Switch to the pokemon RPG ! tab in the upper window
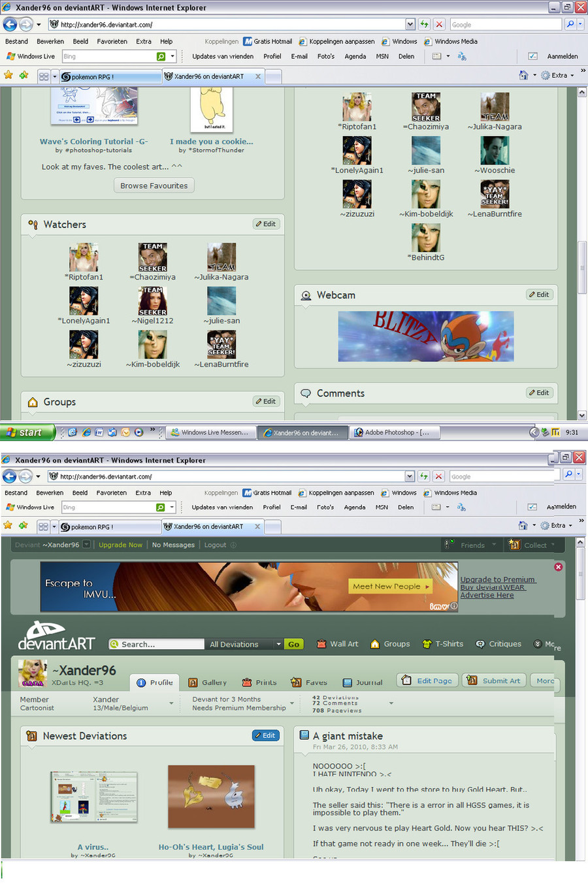Viewport: 588px width, 891px height. point(110,76)
